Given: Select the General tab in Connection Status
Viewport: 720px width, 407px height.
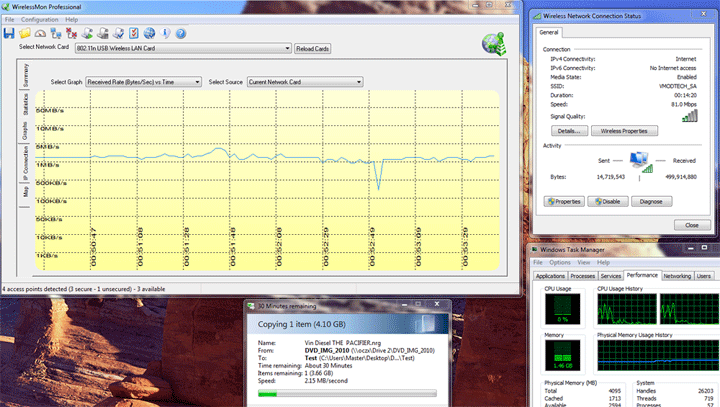Looking at the screenshot, I should coord(549,32).
